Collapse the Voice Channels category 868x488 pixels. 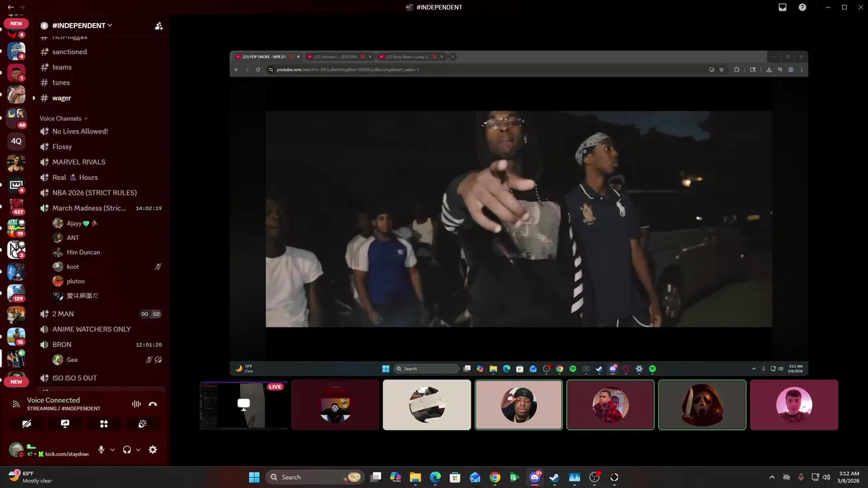(x=64, y=119)
